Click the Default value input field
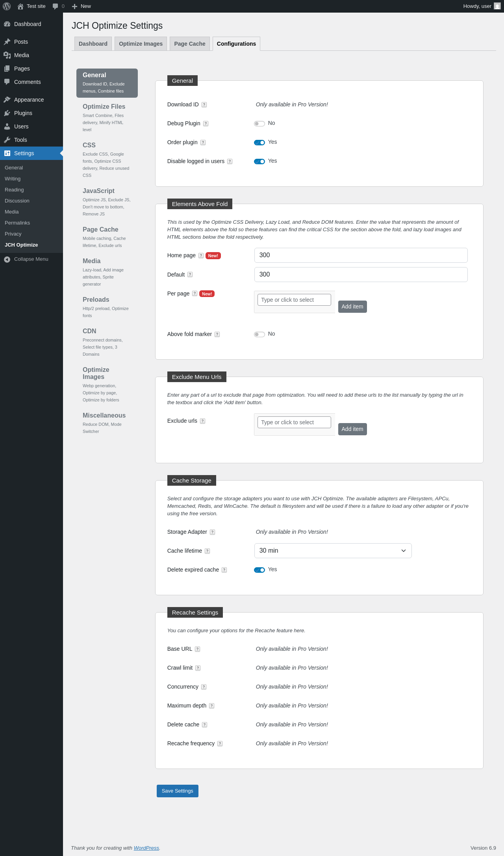504x856 pixels. click(361, 275)
